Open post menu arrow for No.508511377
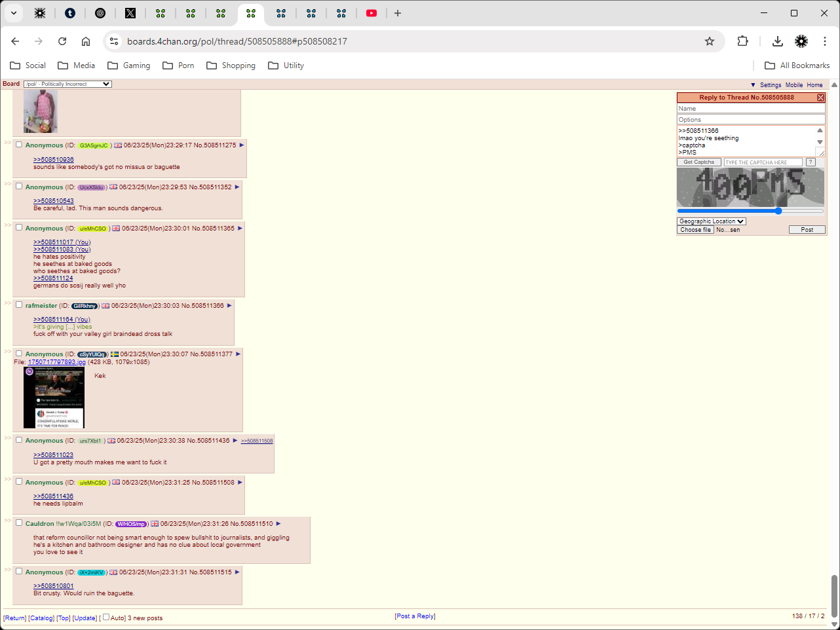840x630 pixels. pyautogui.click(x=239, y=354)
